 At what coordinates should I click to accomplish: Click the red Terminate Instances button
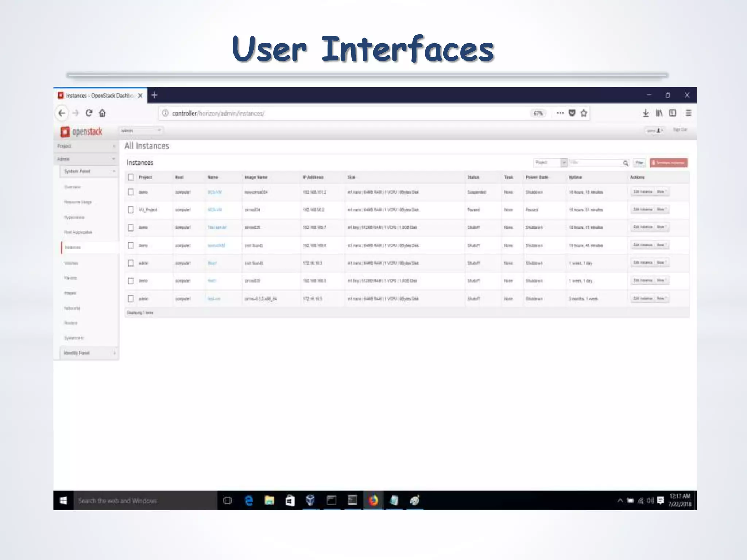669,163
